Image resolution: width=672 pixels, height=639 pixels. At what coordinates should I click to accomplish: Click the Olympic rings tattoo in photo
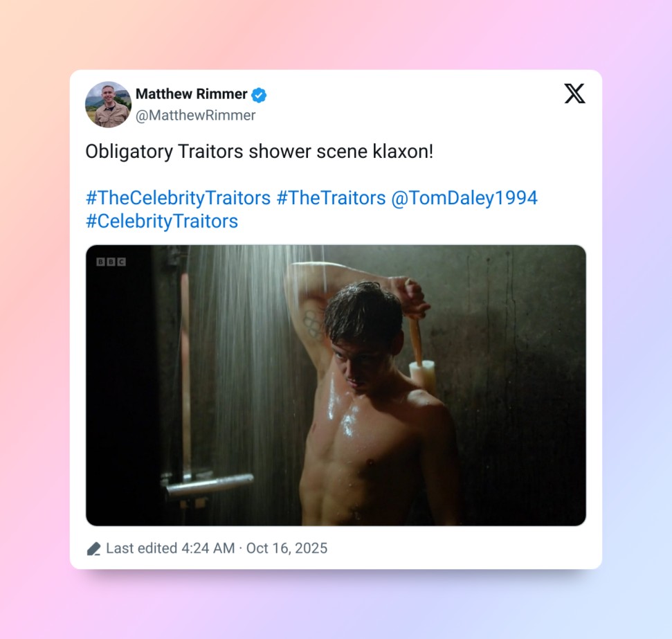click(x=314, y=325)
